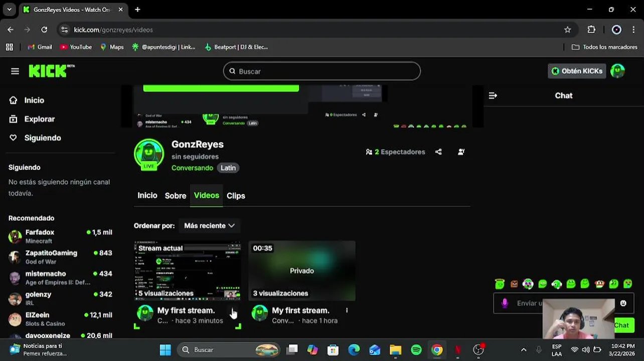This screenshot has height=361, width=644.
Task: Open three-dot menu of private video
Action: (347, 310)
